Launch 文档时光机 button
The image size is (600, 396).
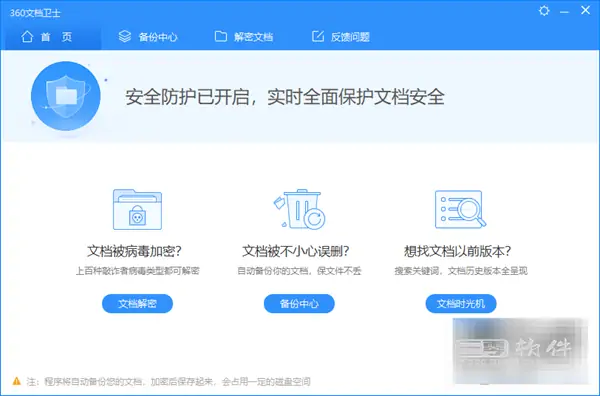[x=461, y=304]
